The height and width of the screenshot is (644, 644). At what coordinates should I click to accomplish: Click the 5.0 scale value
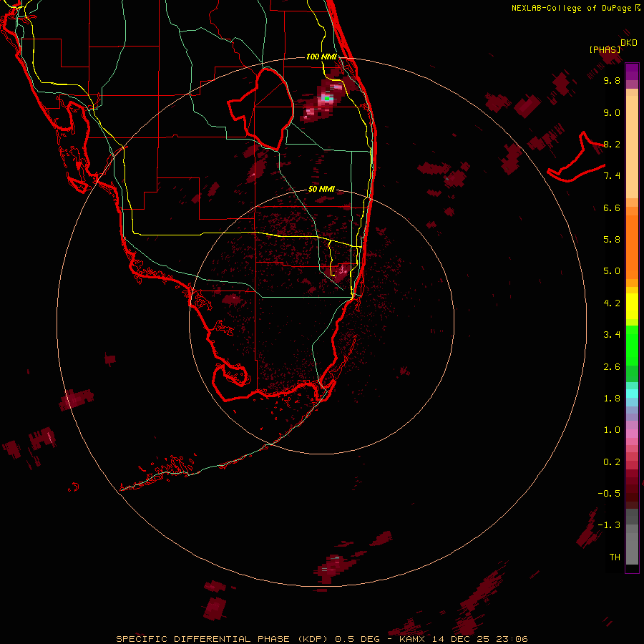[x=612, y=271]
